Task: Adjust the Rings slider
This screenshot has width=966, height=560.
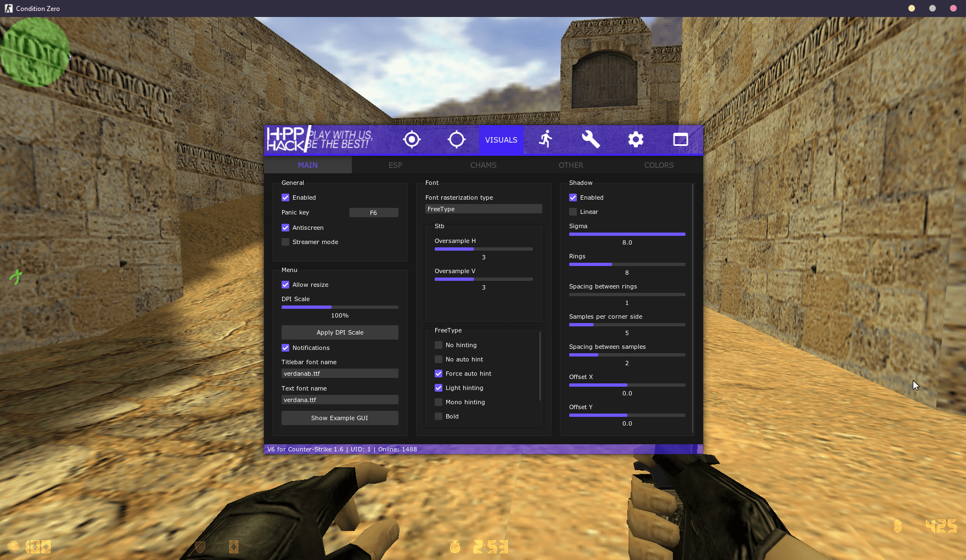Action: (627, 264)
